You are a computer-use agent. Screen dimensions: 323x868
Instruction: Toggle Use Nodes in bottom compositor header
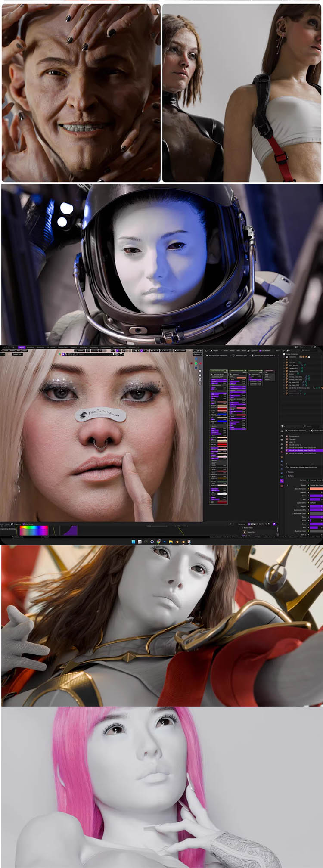[x=28, y=524]
